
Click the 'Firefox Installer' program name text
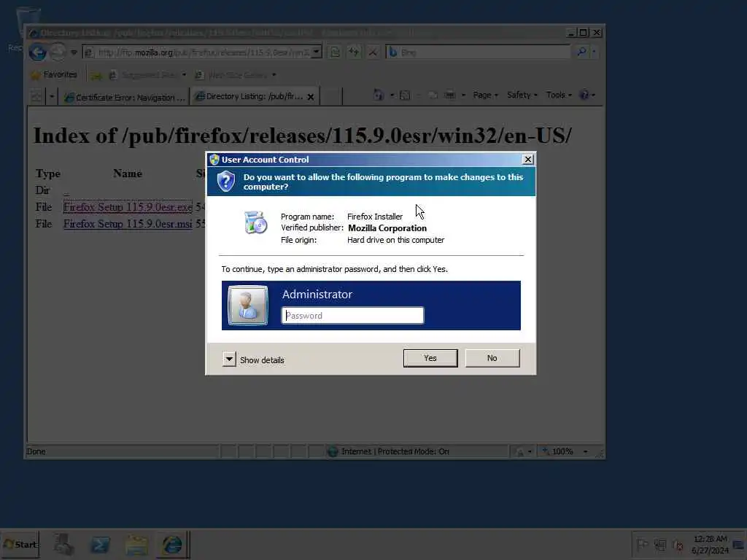point(375,217)
